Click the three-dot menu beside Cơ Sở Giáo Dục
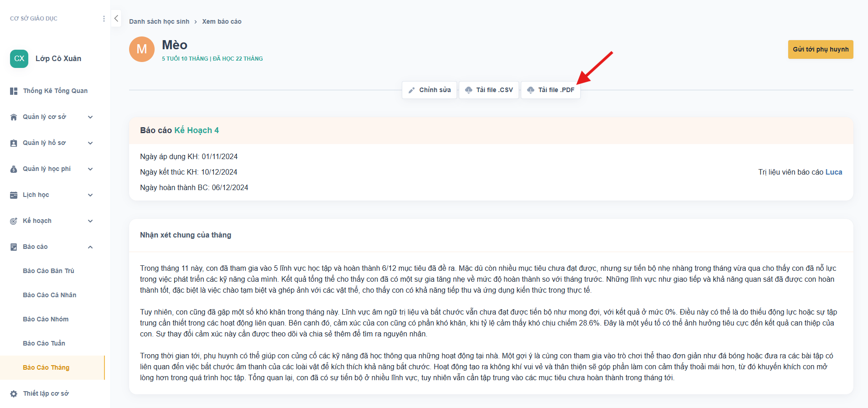Viewport: 868px width, 408px height. 104,19
